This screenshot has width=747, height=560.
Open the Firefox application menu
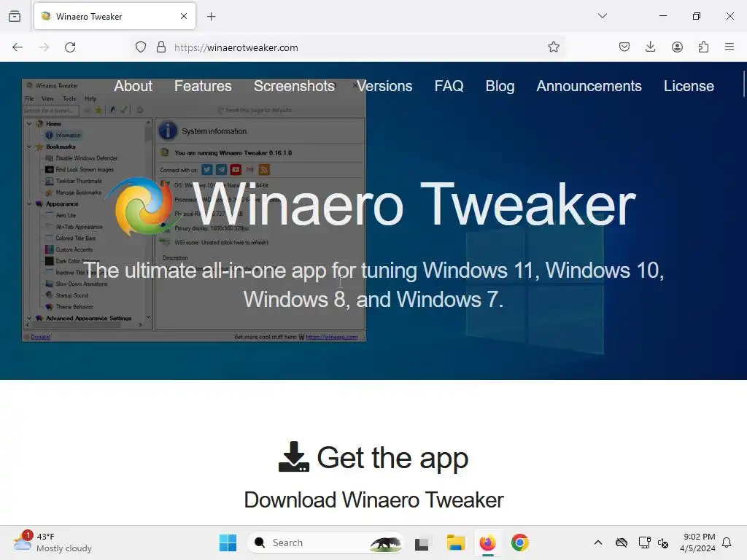[729, 47]
